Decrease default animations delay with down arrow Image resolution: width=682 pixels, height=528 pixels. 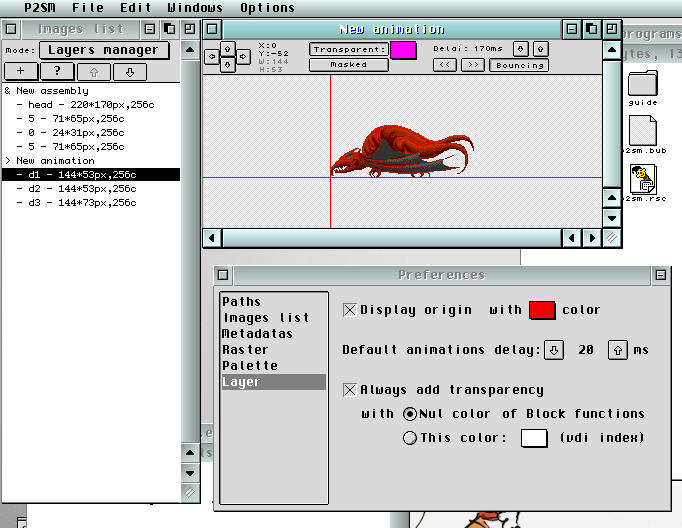(x=554, y=350)
